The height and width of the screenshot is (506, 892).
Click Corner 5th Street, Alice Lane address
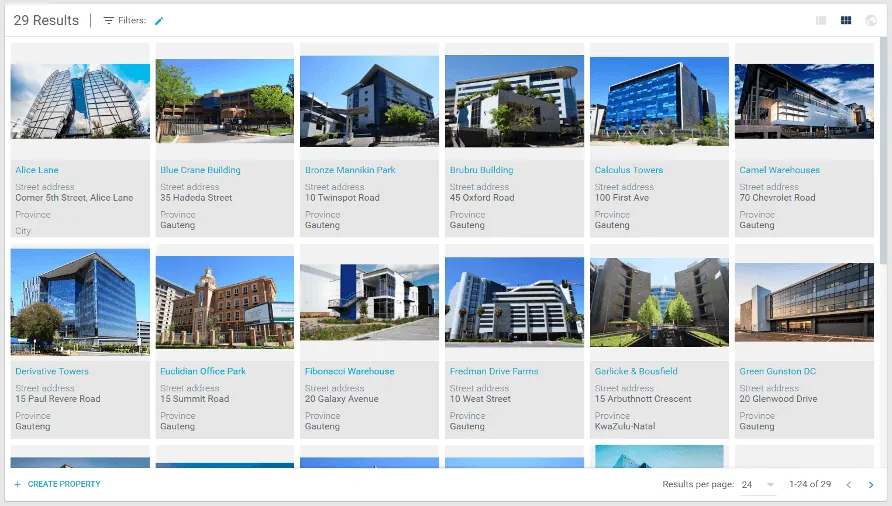(74, 198)
